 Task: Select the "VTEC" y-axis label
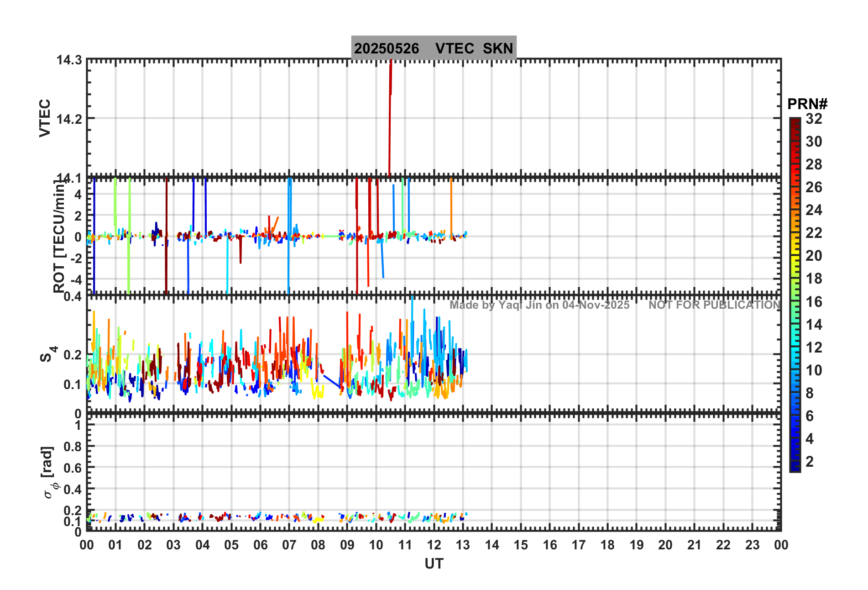click(45, 118)
